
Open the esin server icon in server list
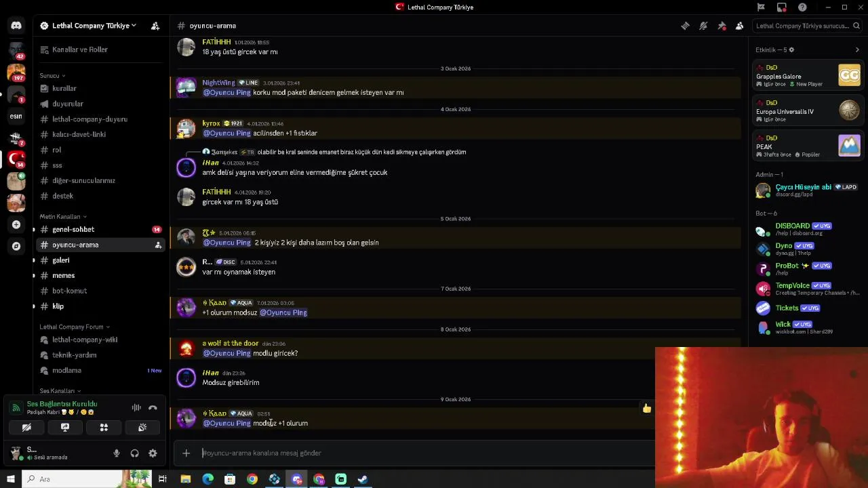(x=16, y=116)
